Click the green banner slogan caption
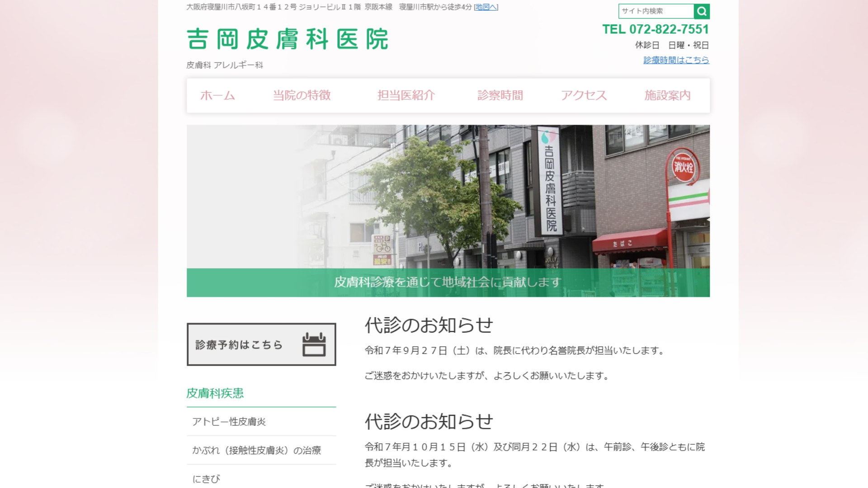868x488 pixels. (448, 282)
